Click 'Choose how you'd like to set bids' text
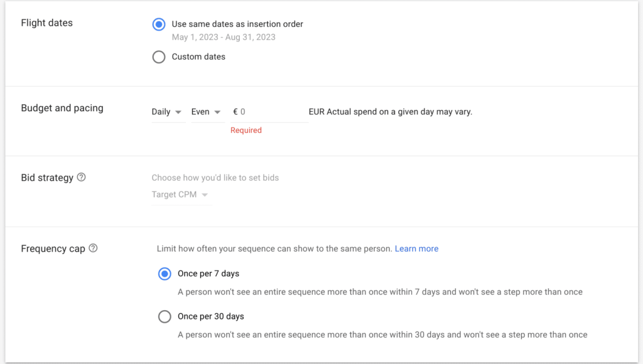The width and height of the screenshot is (643, 364). (215, 178)
